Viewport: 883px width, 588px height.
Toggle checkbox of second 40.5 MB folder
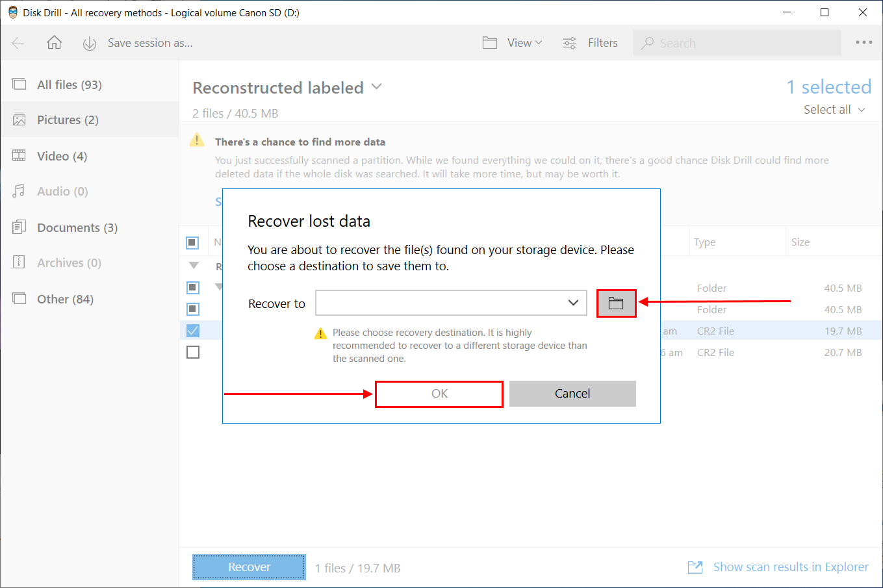tap(193, 309)
